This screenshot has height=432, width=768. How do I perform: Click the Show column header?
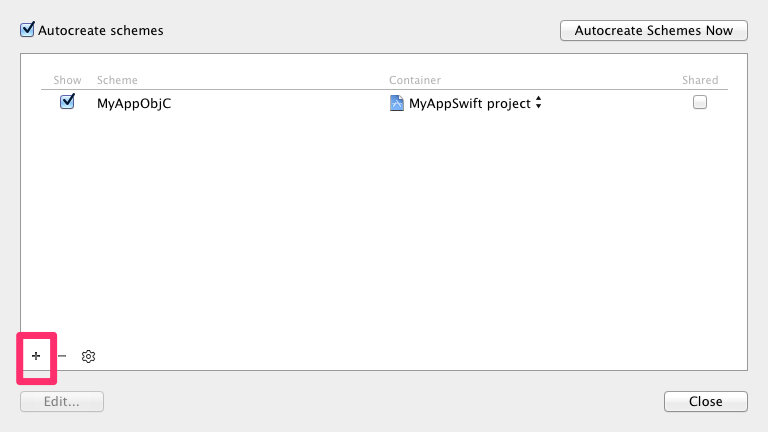(68, 80)
